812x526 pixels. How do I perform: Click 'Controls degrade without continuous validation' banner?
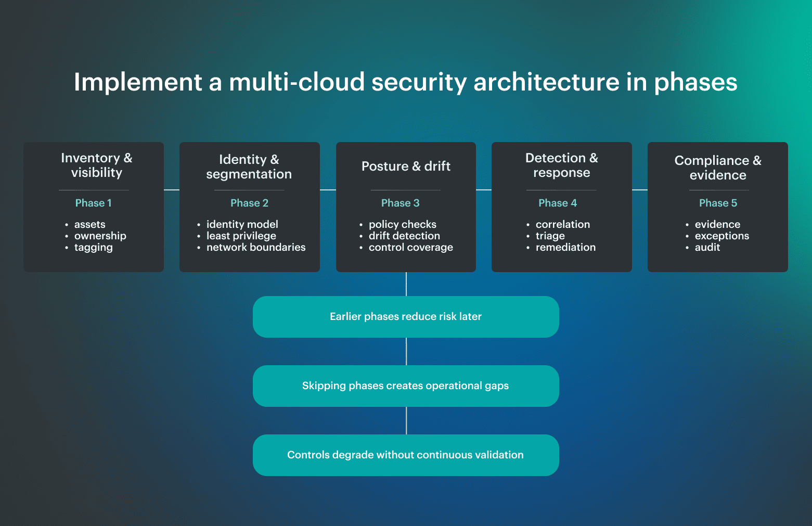click(x=406, y=455)
